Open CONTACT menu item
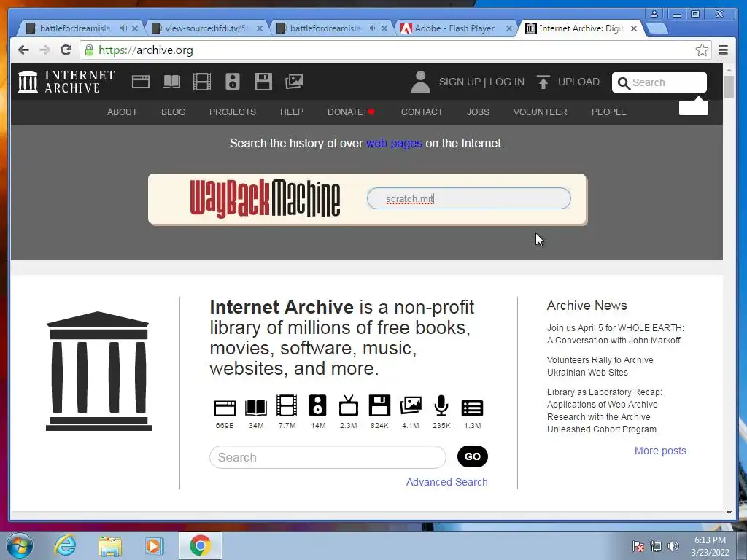The width and height of the screenshot is (747, 560). (x=422, y=112)
